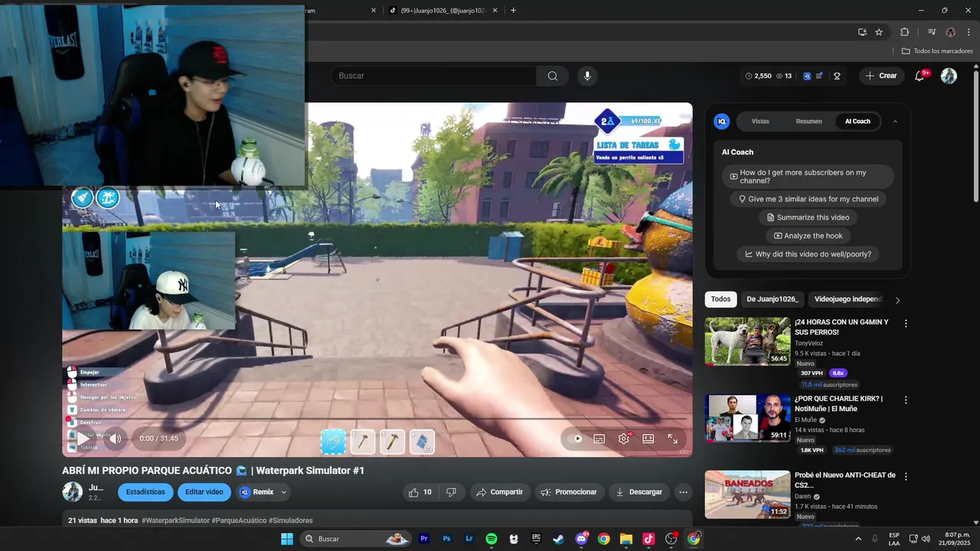
Task: Bookmark page with star icon
Action: pos(879,32)
